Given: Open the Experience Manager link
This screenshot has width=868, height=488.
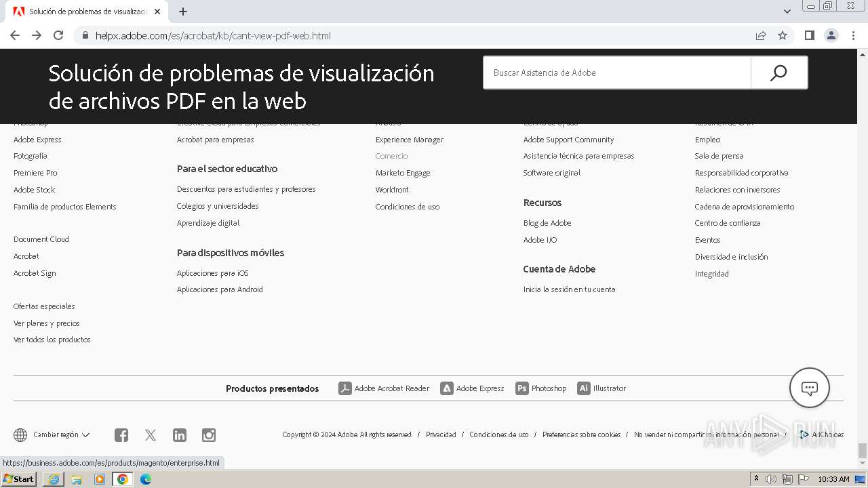Looking at the screenshot, I should click(410, 140).
